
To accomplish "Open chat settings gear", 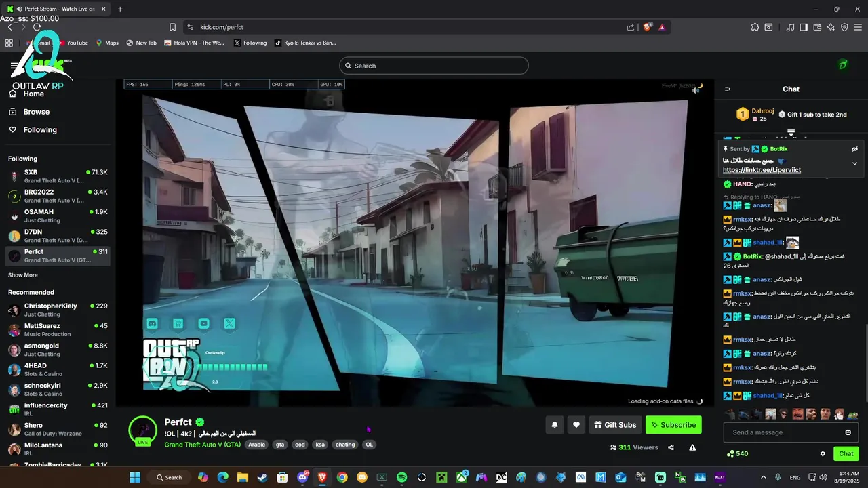I will (823, 453).
